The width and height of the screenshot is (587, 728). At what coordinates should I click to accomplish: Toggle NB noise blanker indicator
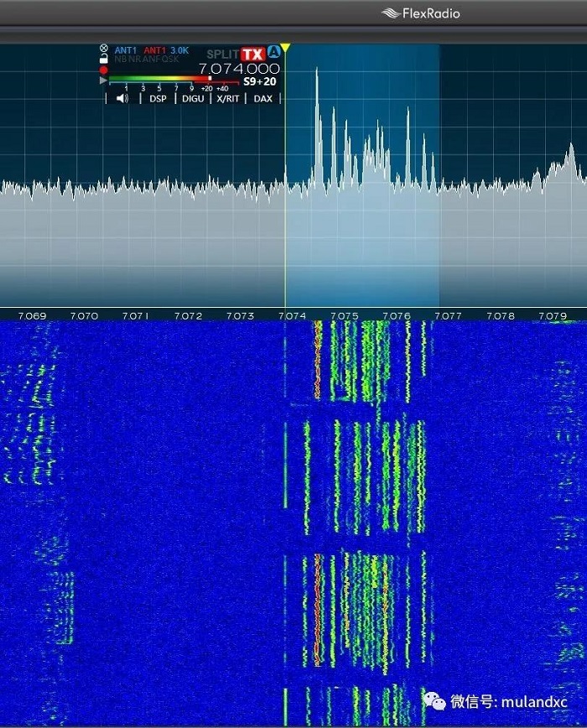(118, 60)
